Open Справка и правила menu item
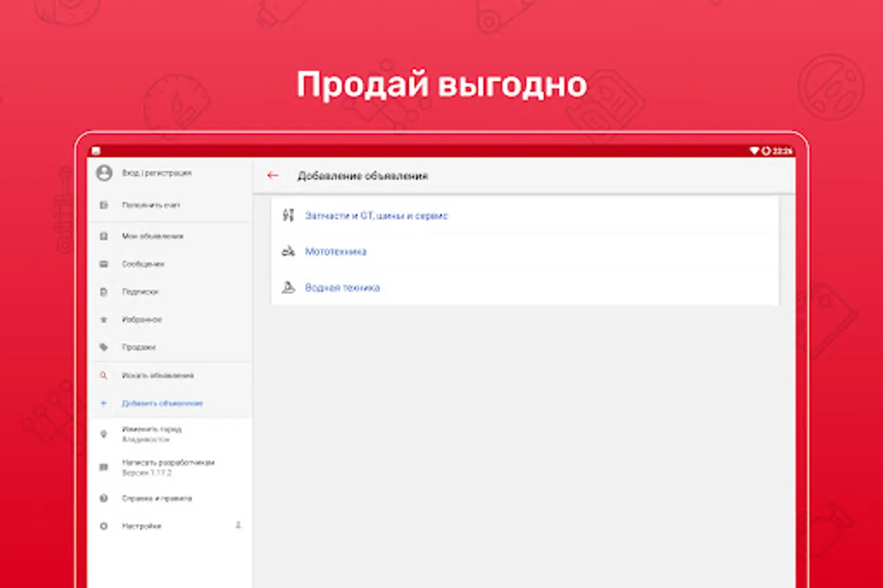The height and width of the screenshot is (588, 883). pos(157,498)
